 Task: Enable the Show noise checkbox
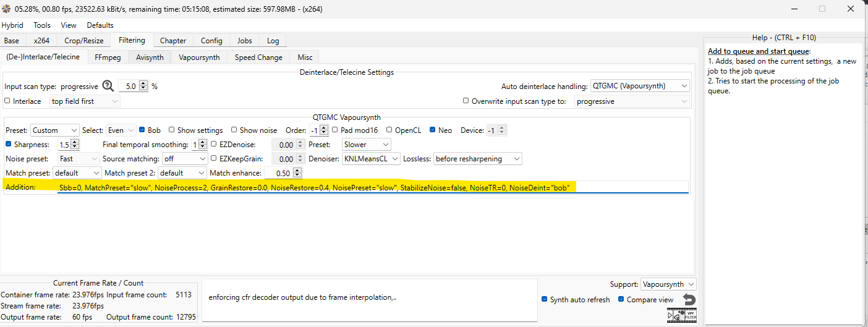pyautogui.click(x=234, y=130)
